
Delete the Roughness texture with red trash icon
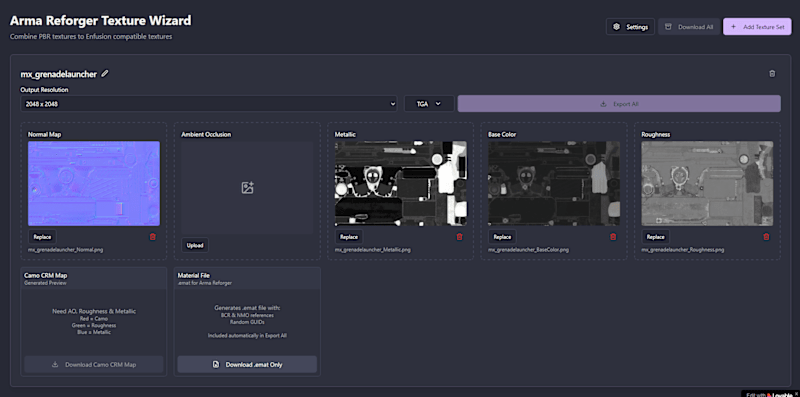(766, 237)
